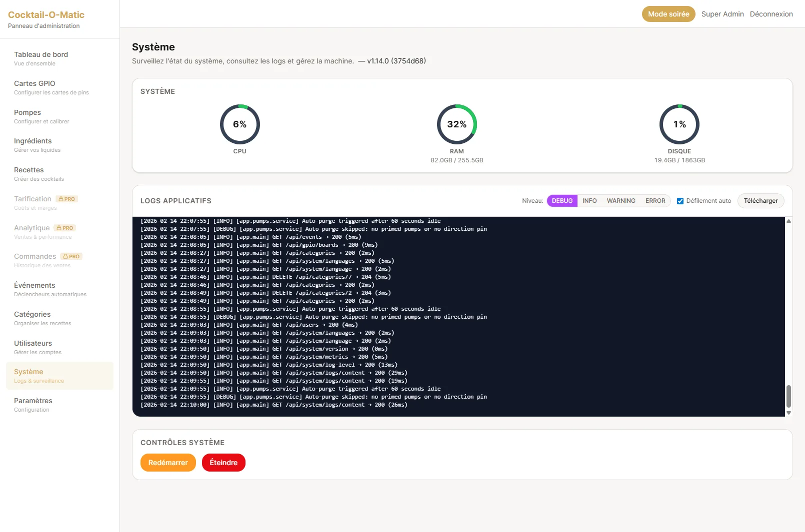This screenshot has width=805, height=532.
Task: Click log line GET /api/users
Action: click(x=249, y=325)
